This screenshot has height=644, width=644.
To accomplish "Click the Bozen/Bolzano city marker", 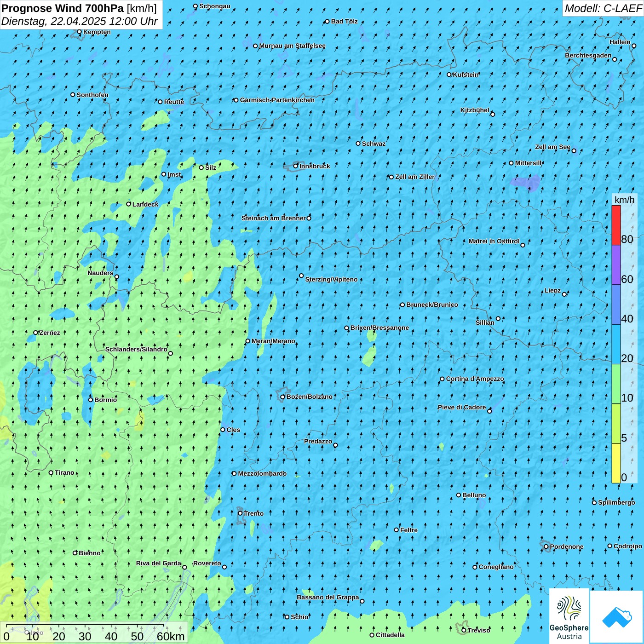I will [x=282, y=397].
